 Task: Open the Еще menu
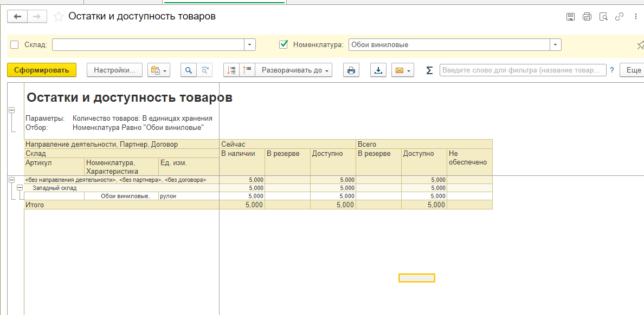tap(633, 70)
